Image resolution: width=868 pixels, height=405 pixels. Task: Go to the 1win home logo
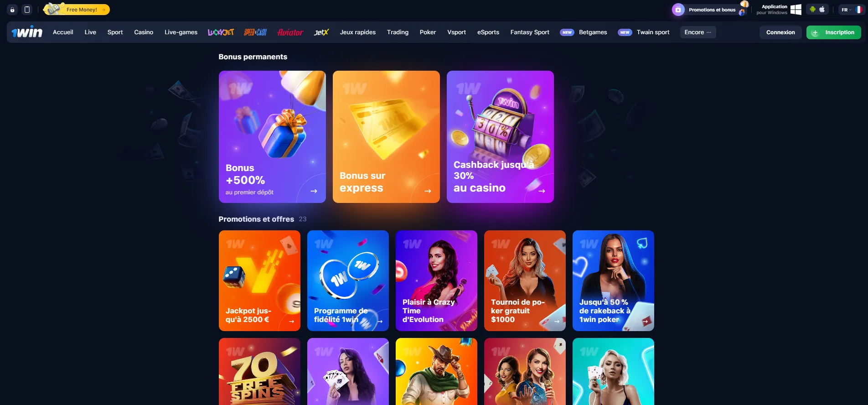[x=27, y=32]
